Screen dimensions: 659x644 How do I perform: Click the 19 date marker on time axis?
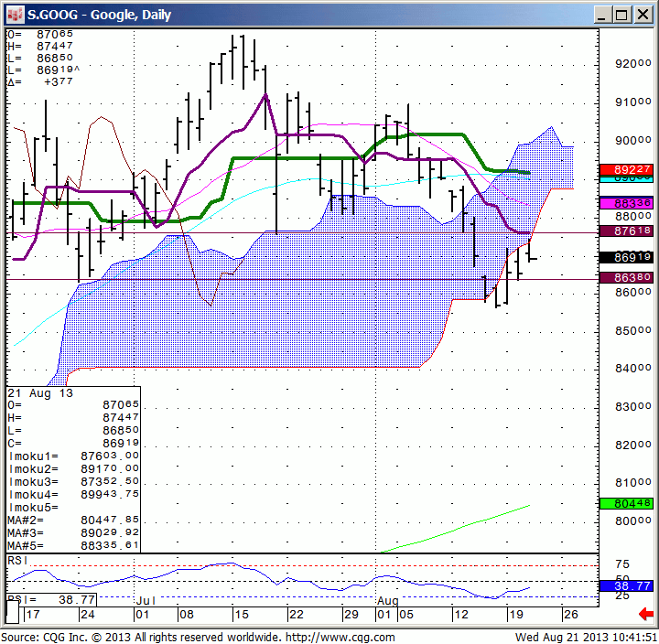pos(515,615)
